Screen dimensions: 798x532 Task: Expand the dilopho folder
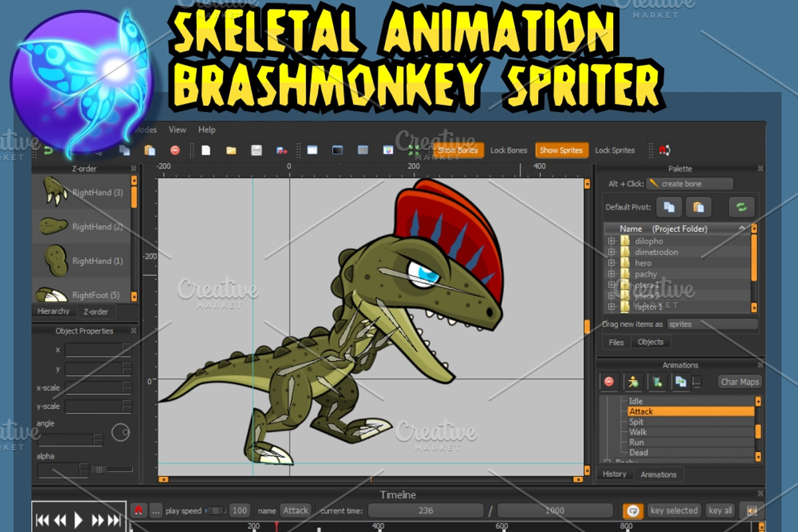tap(611, 241)
